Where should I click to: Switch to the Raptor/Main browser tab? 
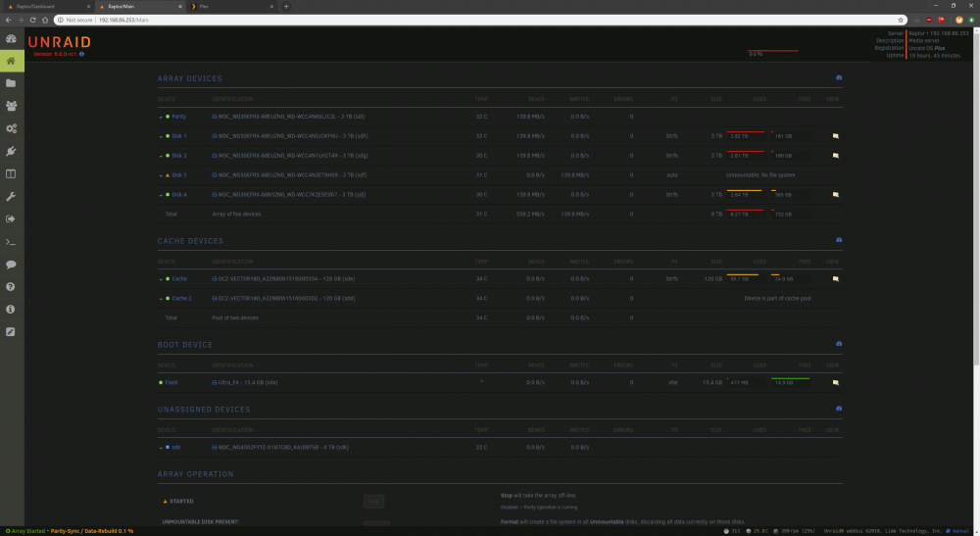pyautogui.click(x=139, y=6)
